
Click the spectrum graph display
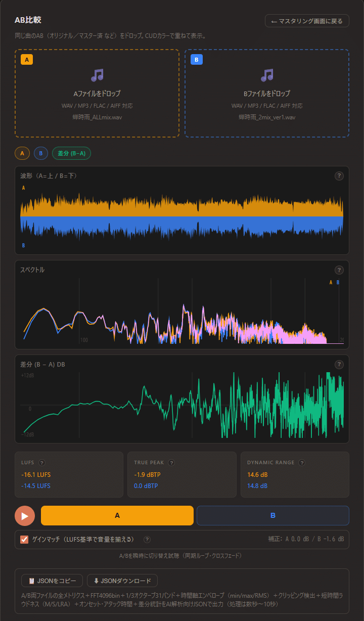point(182,311)
